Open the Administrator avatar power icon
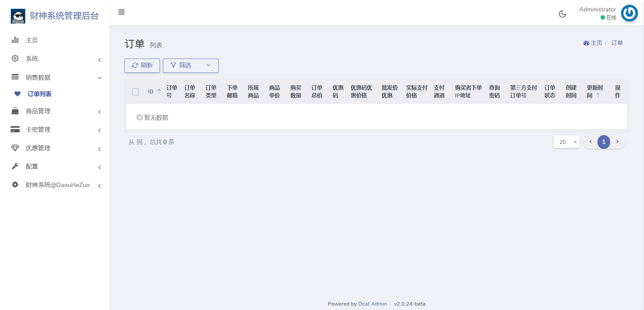Viewport: 644px width, 310px height. point(629,13)
